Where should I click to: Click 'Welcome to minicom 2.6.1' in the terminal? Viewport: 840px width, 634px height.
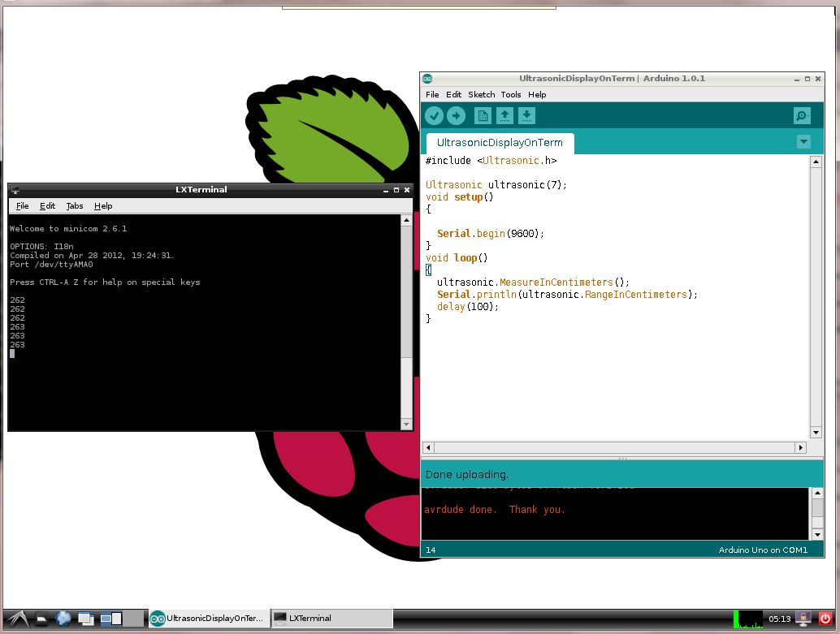[68, 229]
